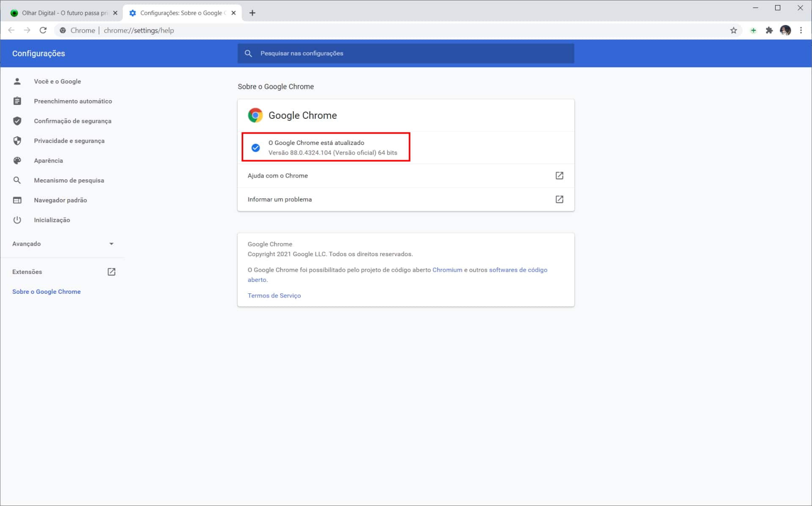
Task: Click the green plus extension icon
Action: [753, 30]
